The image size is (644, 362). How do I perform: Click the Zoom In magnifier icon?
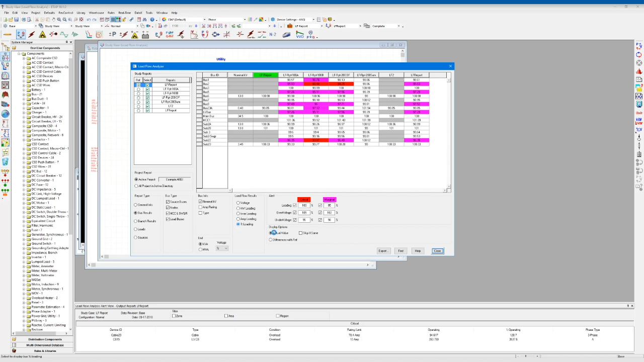[59, 20]
